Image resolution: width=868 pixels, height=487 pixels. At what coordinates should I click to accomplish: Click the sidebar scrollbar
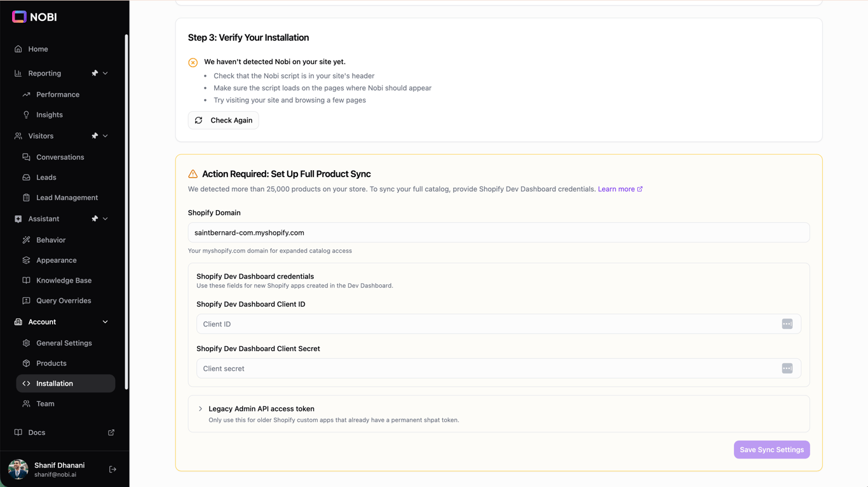[126, 211]
